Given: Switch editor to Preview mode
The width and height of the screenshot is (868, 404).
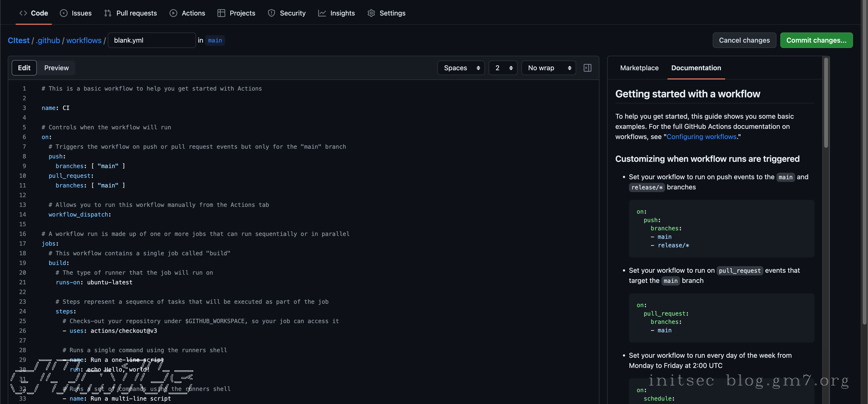Looking at the screenshot, I should [56, 68].
